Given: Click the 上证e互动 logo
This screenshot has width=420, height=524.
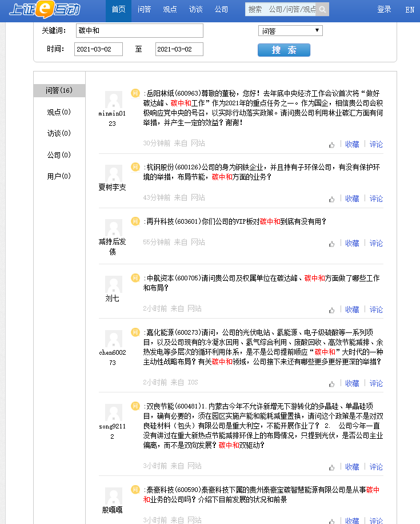Looking at the screenshot, I should tap(45, 9).
